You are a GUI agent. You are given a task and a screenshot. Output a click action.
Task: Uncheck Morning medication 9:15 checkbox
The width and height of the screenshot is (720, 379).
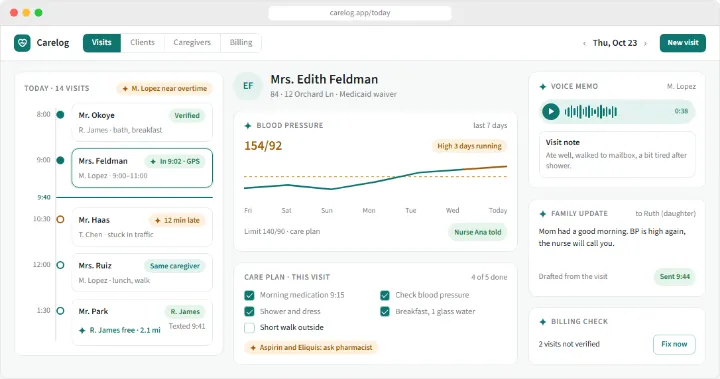[249, 295]
